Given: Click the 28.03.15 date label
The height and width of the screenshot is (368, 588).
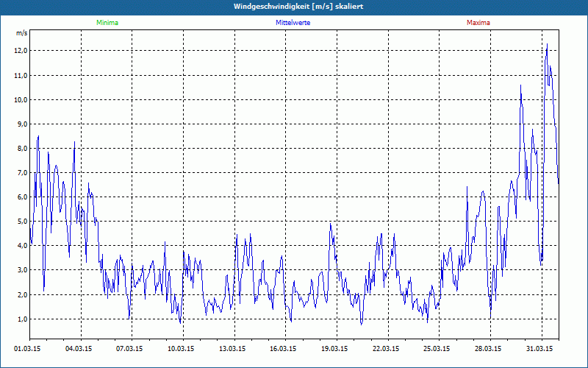Looking at the screenshot, I should coord(488,349).
